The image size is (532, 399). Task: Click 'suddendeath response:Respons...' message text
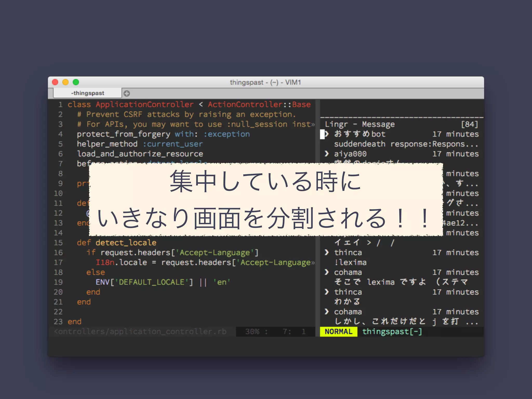[406, 144]
